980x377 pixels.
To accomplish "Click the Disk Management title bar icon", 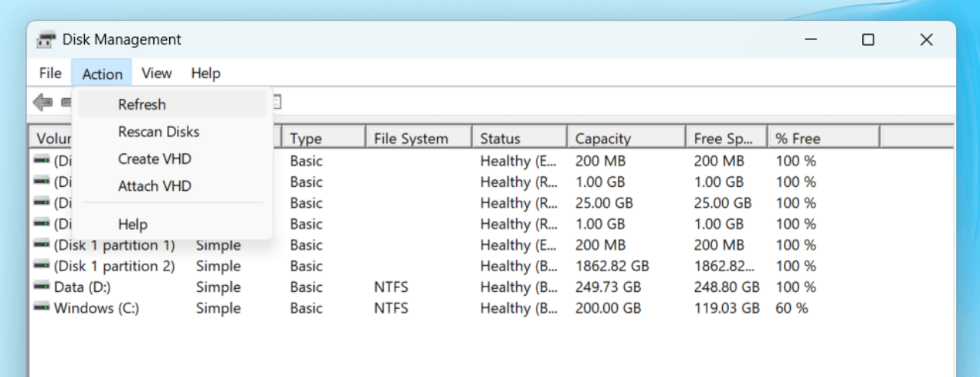I will (x=47, y=40).
